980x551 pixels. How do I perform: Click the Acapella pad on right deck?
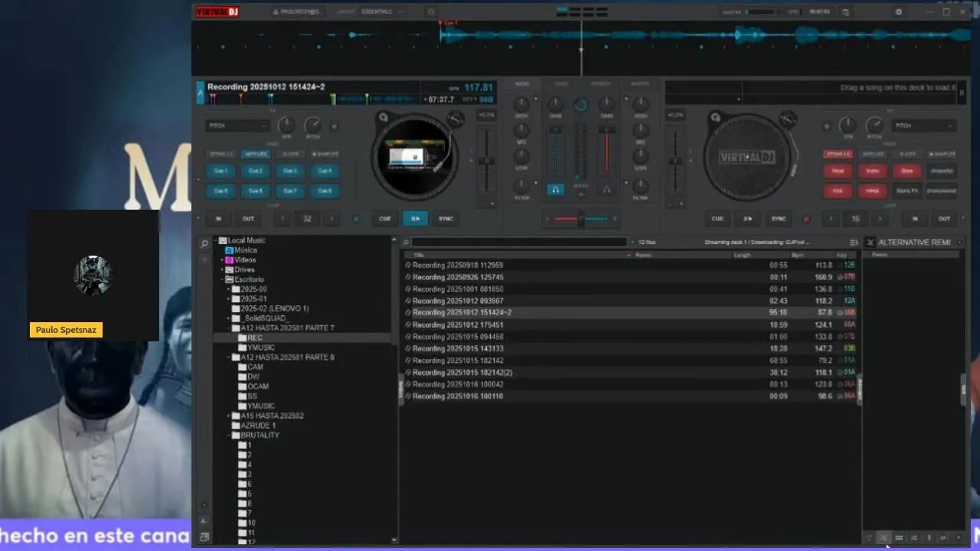coord(942,171)
